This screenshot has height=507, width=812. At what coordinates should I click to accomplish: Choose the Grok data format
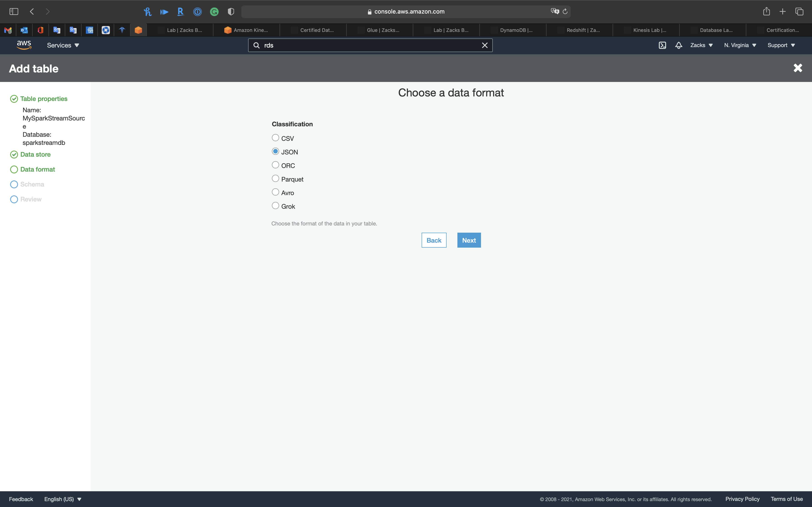click(275, 206)
